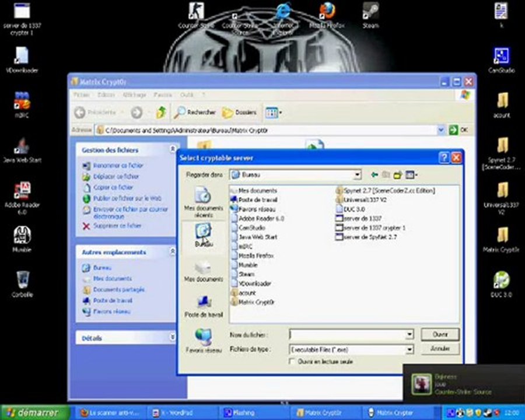Open CamStudio desktop icon
Viewport: 525px width, 420px height.
pos(501,60)
